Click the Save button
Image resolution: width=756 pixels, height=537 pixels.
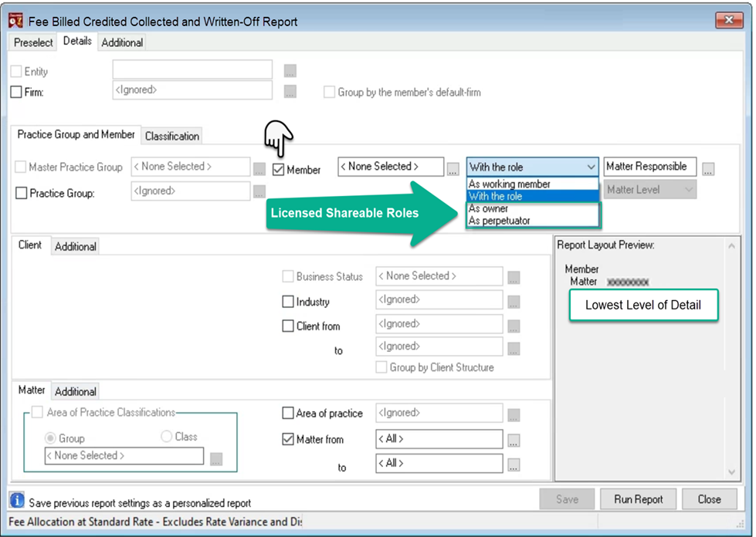coord(567,499)
